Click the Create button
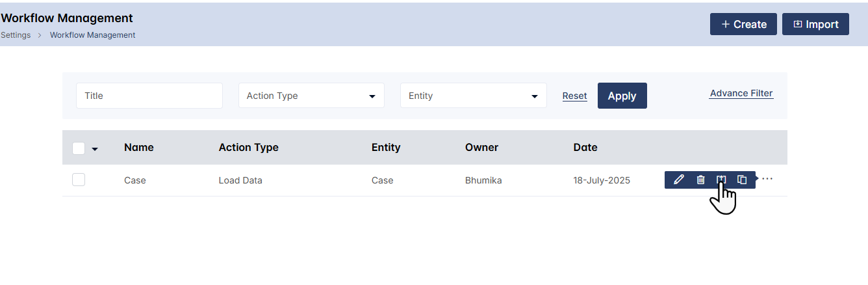The image size is (868, 285). pyautogui.click(x=743, y=24)
